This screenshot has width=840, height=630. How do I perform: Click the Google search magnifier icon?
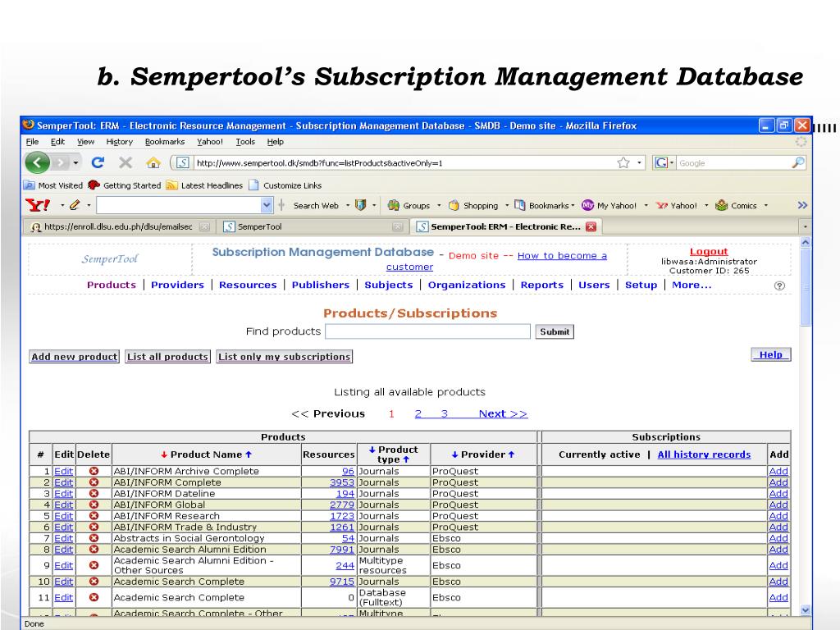pyautogui.click(x=797, y=162)
